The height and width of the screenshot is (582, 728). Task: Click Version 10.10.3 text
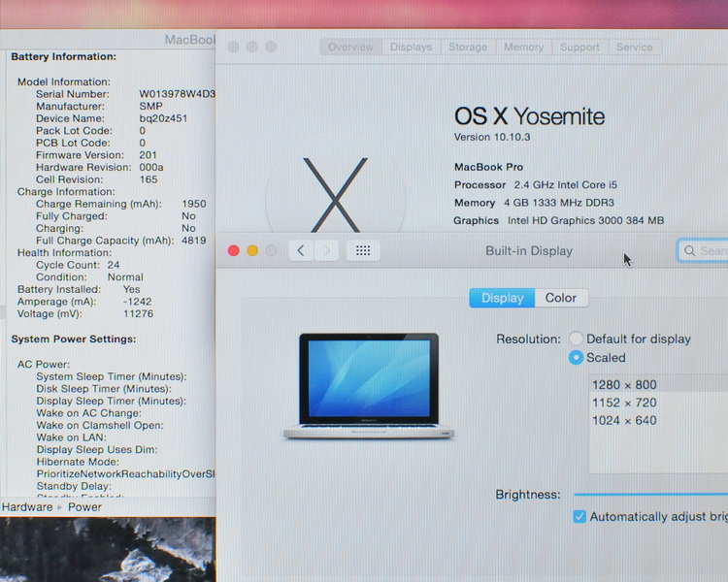(x=492, y=137)
